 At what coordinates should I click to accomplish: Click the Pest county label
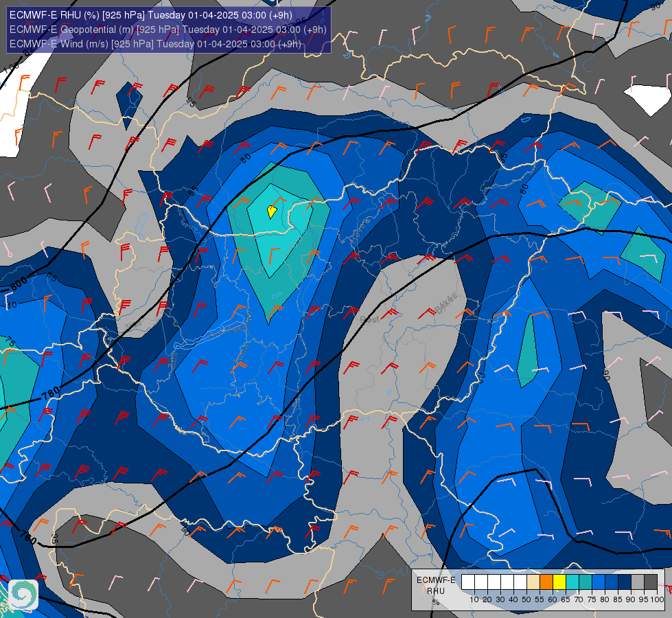tap(370, 319)
